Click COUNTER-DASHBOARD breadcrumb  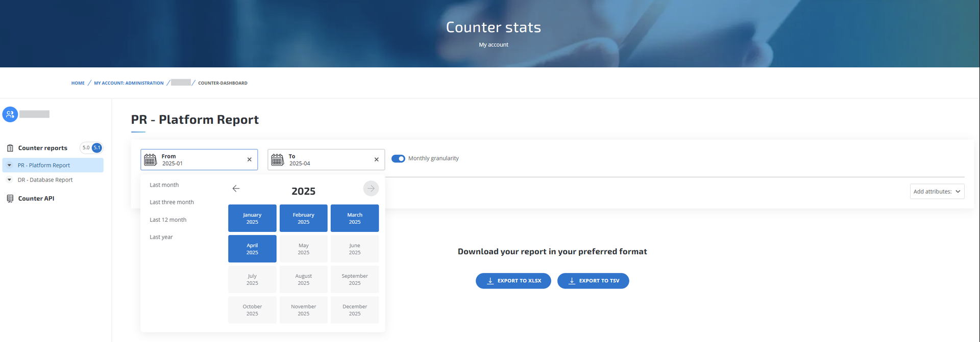[223, 83]
